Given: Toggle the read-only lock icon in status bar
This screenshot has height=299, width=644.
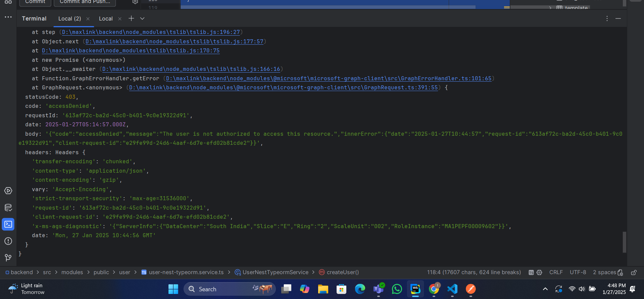Looking at the screenshot, I should [x=634, y=272].
